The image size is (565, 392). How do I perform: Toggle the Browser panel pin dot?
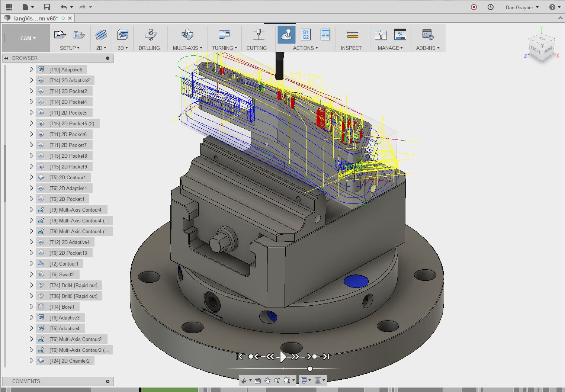[x=107, y=58]
